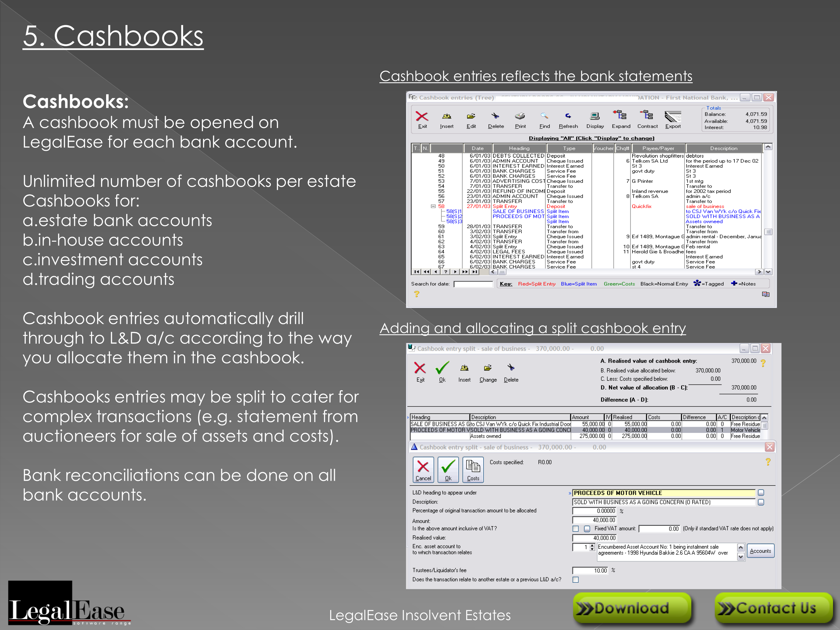Click the small grid icon at the window's bottom right
Screen dimensions: 840x630
[x=766, y=294]
